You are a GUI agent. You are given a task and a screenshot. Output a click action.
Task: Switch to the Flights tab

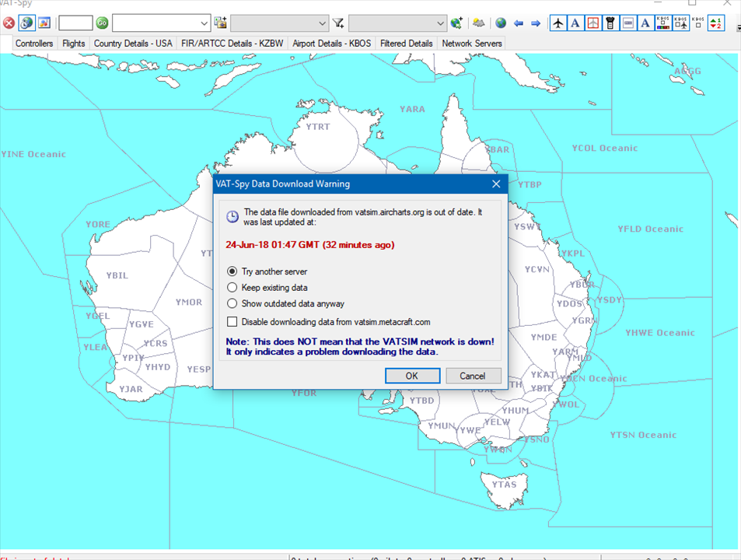[74, 44]
